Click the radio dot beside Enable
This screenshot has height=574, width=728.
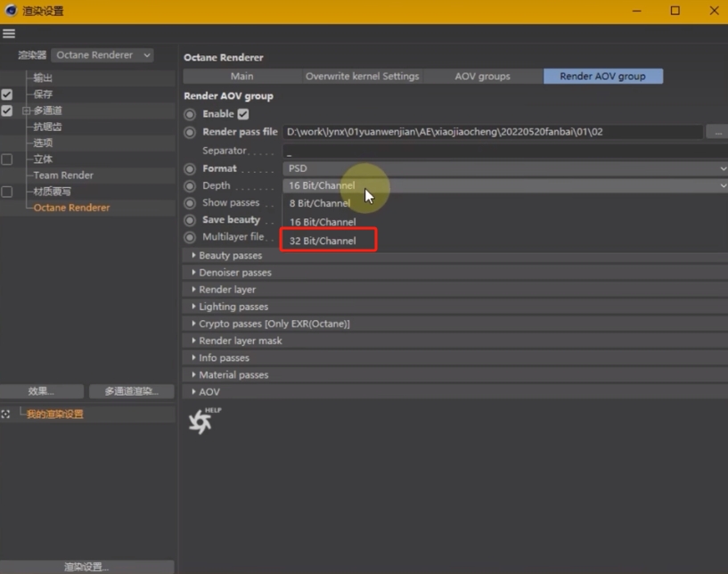[x=190, y=114]
